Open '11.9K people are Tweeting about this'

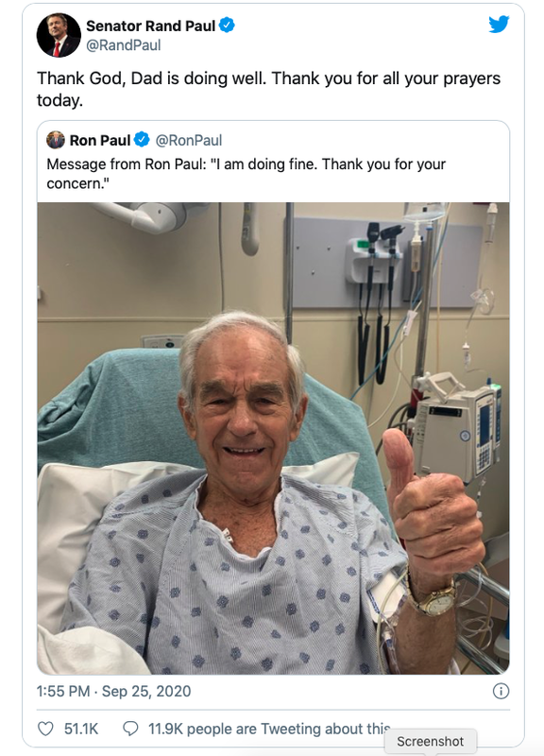tap(269, 729)
